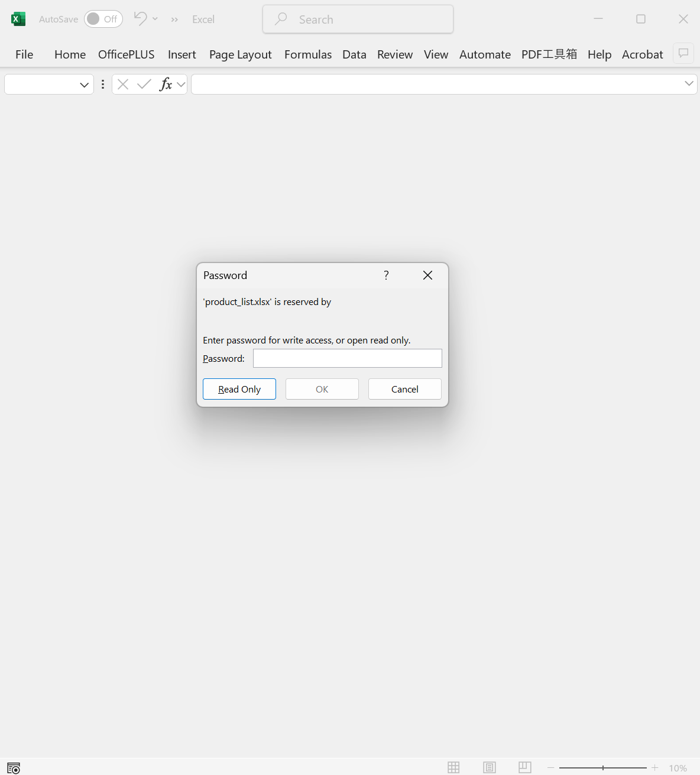This screenshot has height=775, width=700.
Task: Close the Password dialog with X
Action: click(x=428, y=275)
